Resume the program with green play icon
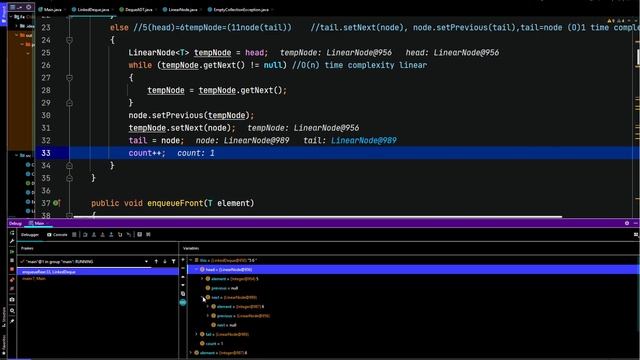 coord(12,252)
